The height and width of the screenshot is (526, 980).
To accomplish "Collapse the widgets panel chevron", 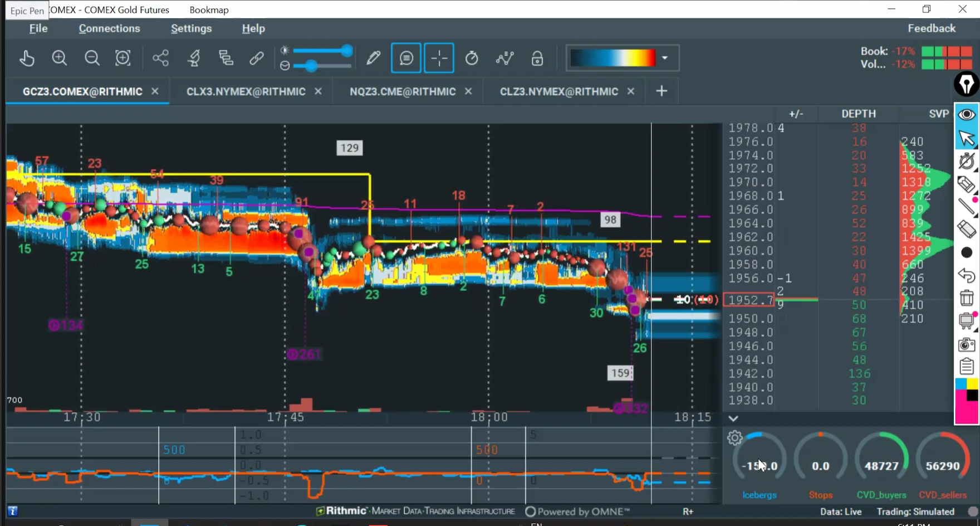I will [733, 418].
